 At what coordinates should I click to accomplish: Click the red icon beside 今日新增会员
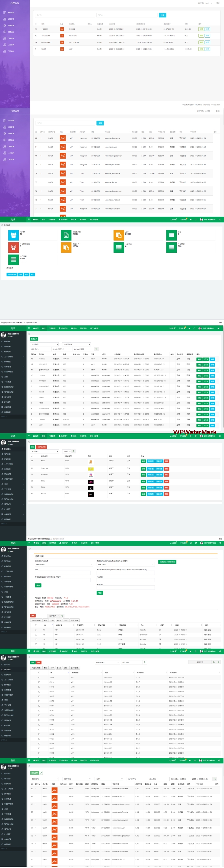pyautogui.click(x=13, y=247)
